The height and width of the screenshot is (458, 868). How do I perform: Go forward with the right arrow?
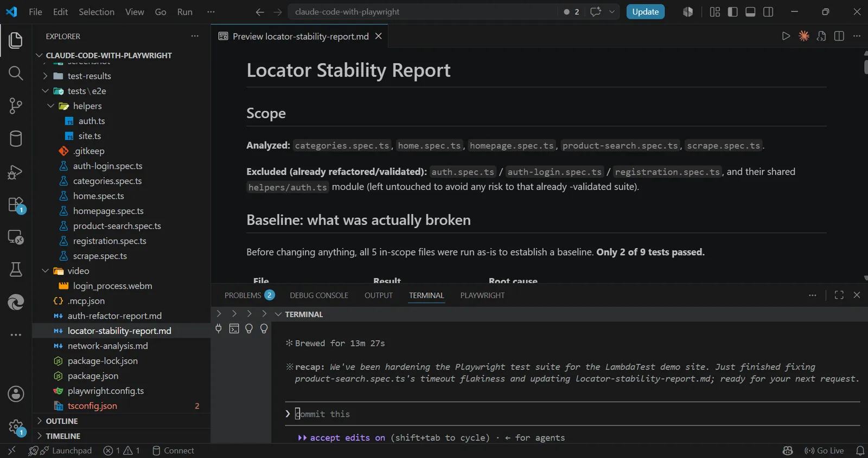(x=278, y=11)
